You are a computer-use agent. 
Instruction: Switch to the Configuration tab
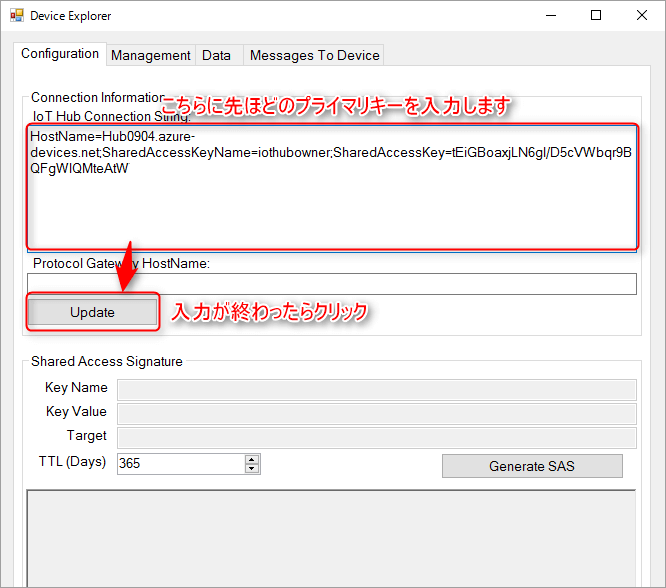click(x=60, y=54)
